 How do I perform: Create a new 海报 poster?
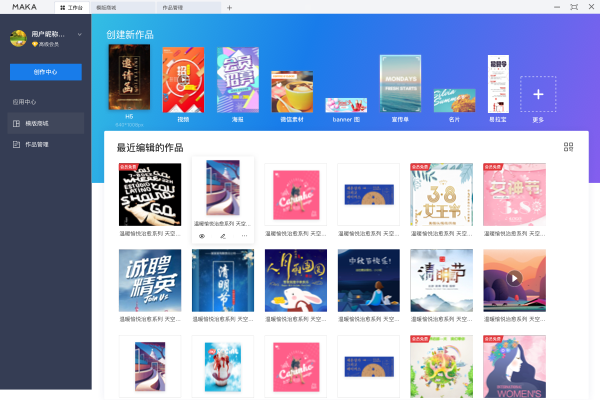238,80
